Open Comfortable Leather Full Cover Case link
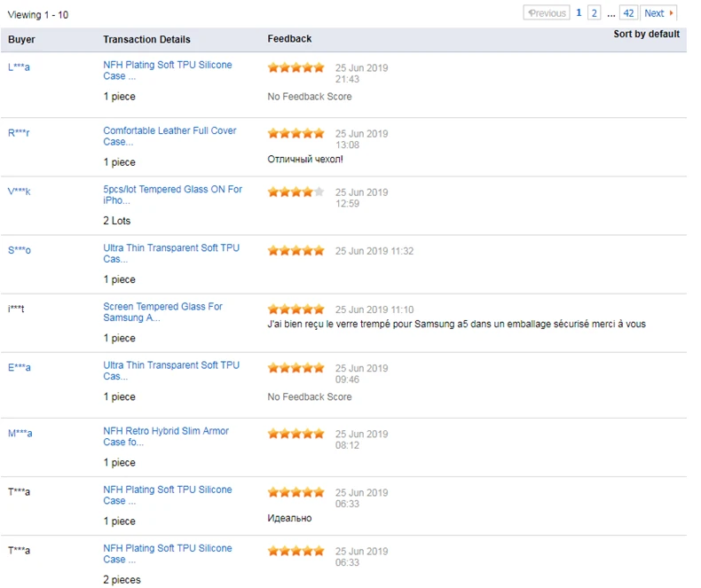The image size is (701, 588). (169, 136)
